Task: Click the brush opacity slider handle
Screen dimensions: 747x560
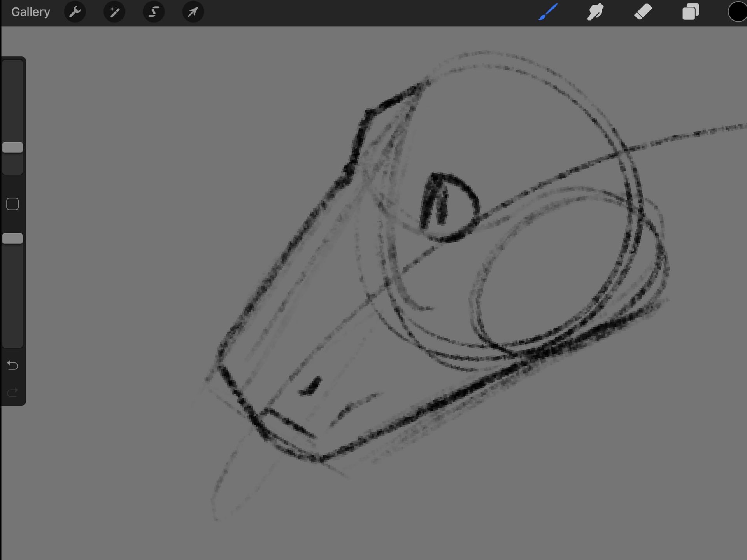Action: (12, 239)
